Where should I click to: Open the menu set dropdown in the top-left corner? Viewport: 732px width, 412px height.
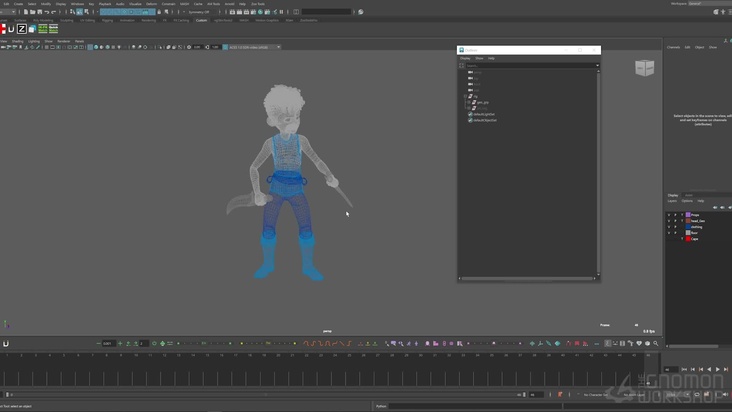(x=13, y=12)
